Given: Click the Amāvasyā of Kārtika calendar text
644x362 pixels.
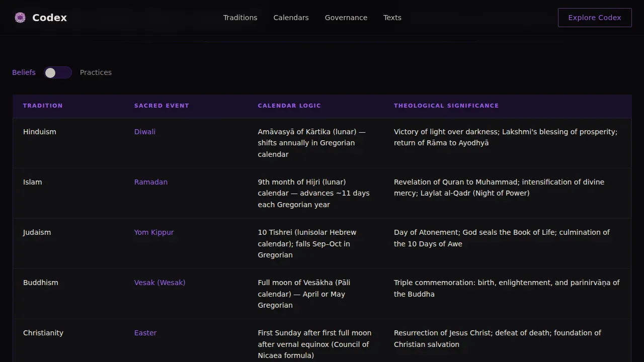Looking at the screenshot, I should (312, 143).
